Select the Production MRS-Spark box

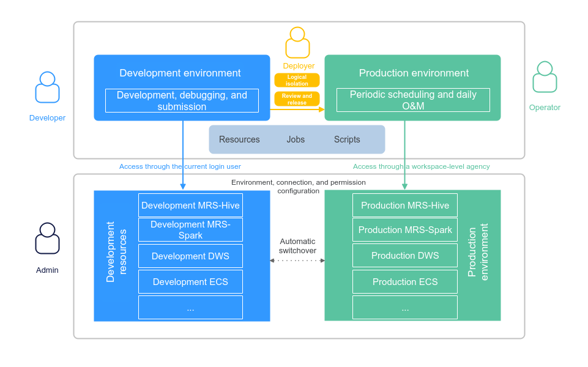[405, 230]
